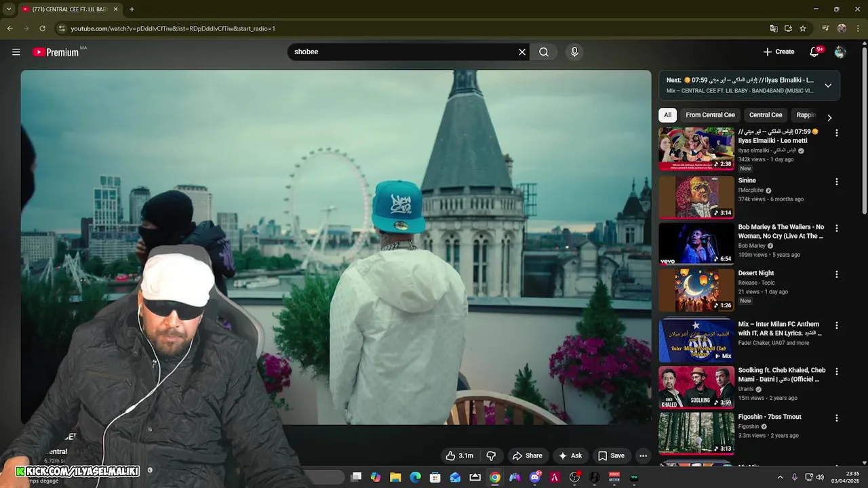Open Microsoft Edge from taskbar
This screenshot has height=488, width=868.
pos(416,477)
